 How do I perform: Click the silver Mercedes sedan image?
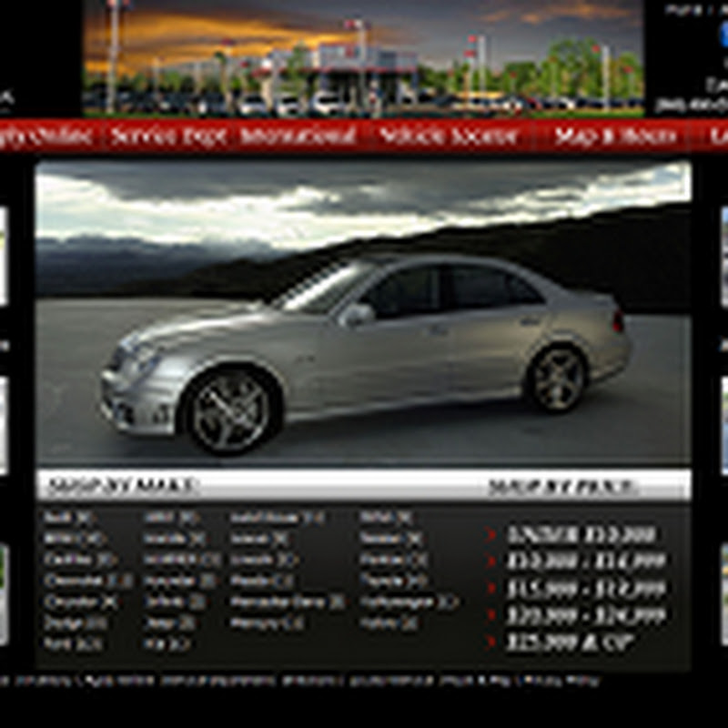(x=363, y=314)
